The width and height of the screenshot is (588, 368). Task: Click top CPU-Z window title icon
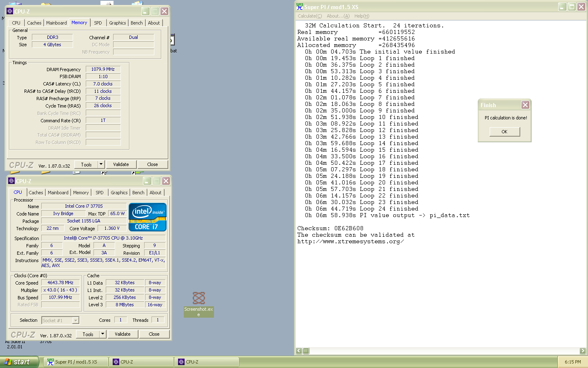pyautogui.click(x=10, y=11)
